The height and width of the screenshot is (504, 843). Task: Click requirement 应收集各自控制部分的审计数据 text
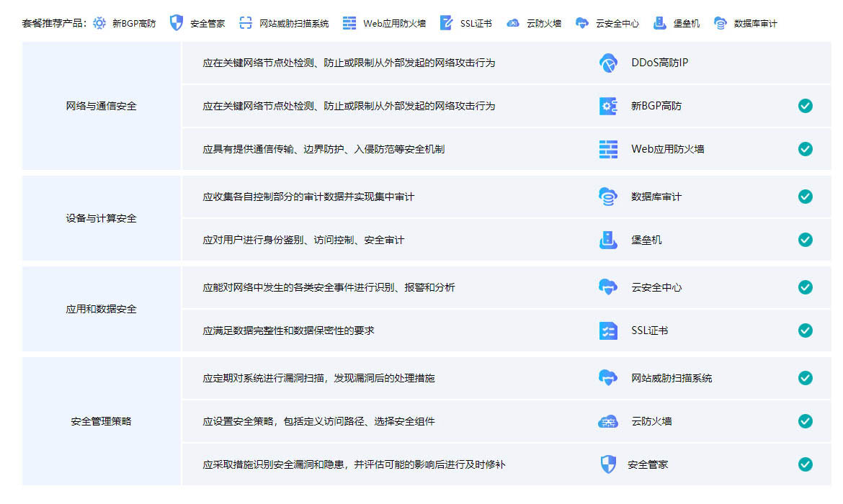308,197
